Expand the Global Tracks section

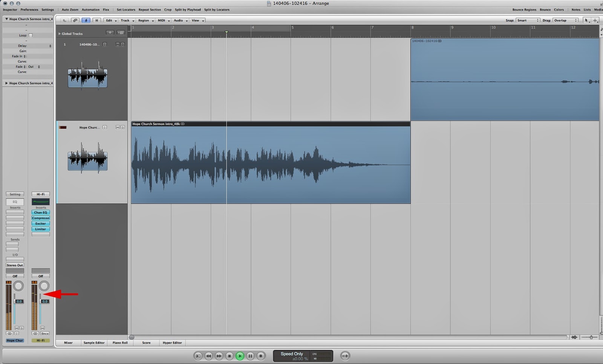(x=60, y=34)
